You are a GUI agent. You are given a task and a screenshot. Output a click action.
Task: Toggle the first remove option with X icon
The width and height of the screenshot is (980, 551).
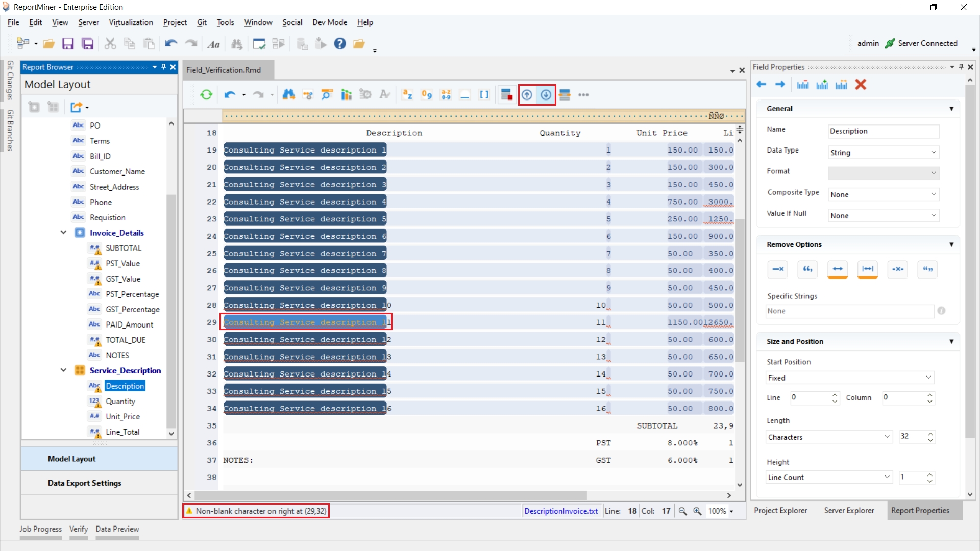click(x=778, y=269)
